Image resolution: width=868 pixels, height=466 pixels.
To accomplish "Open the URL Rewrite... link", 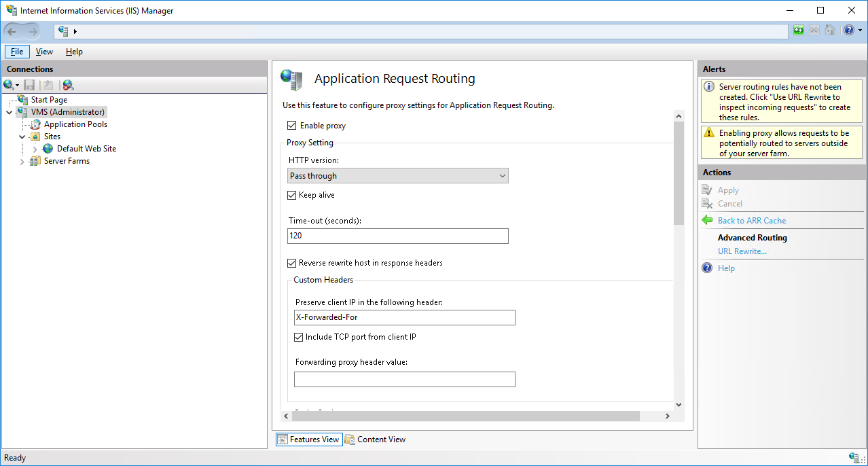I will (x=742, y=251).
